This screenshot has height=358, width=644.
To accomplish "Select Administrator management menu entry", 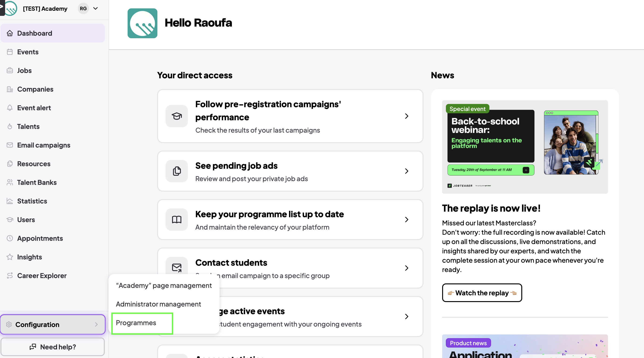I will 159,304.
